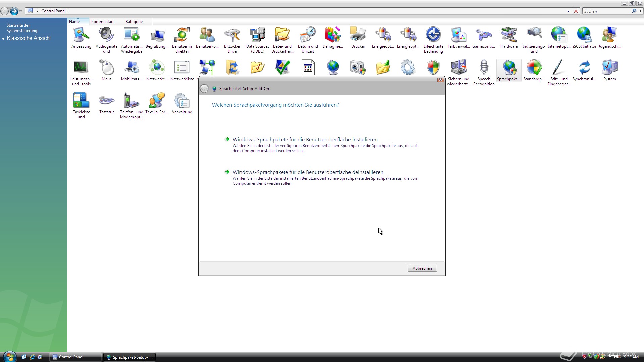Choose Windows-Sprachpakete installieren option
This screenshot has height=362, width=644.
[321, 145]
